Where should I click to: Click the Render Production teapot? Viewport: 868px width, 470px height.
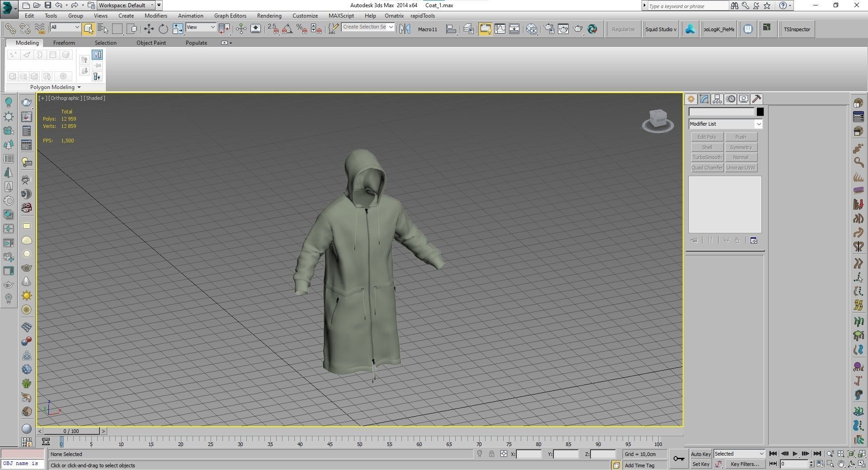point(578,29)
